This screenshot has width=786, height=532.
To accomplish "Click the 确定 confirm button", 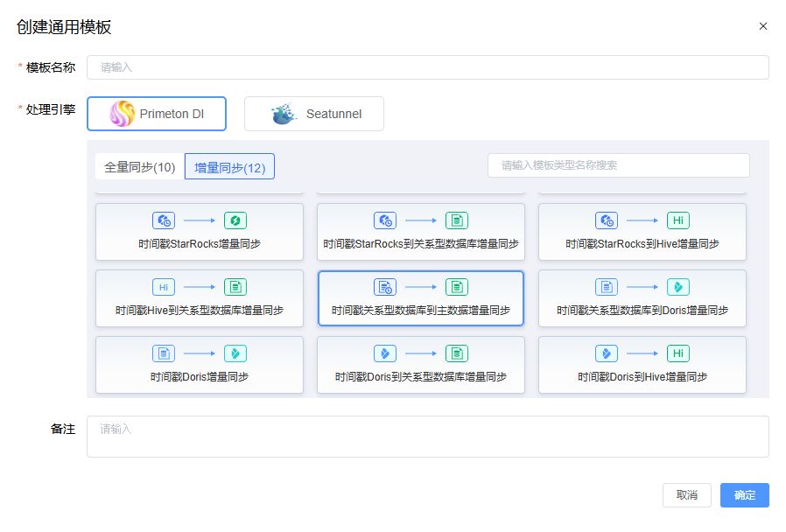I will tap(744, 494).
